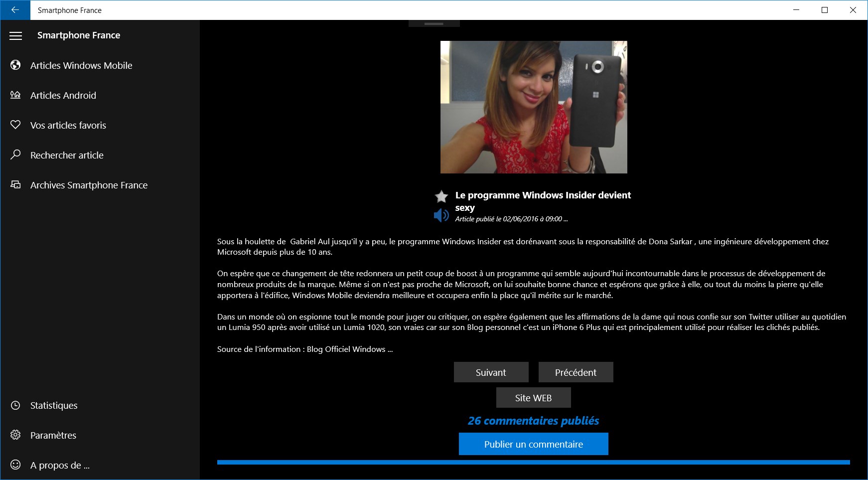Click the smiley icon for A propos de
The height and width of the screenshot is (480, 868).
tap(16, 465)
